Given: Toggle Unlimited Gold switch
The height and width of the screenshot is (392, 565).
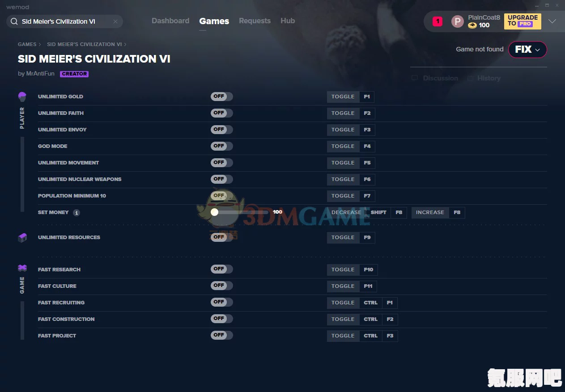Looking at the screenshot, I should [x=222, y=97].
